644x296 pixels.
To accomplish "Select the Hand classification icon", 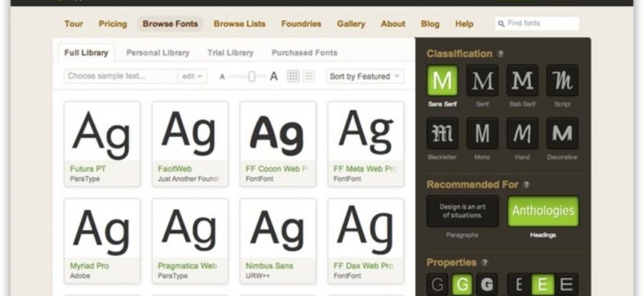I will coord(522,133).
